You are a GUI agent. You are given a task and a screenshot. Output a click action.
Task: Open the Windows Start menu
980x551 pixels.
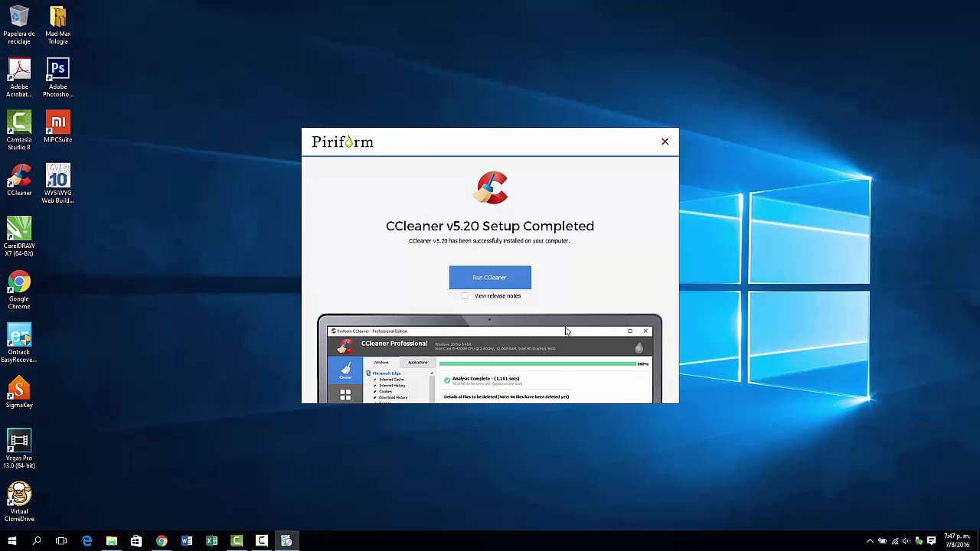point(12,540)
